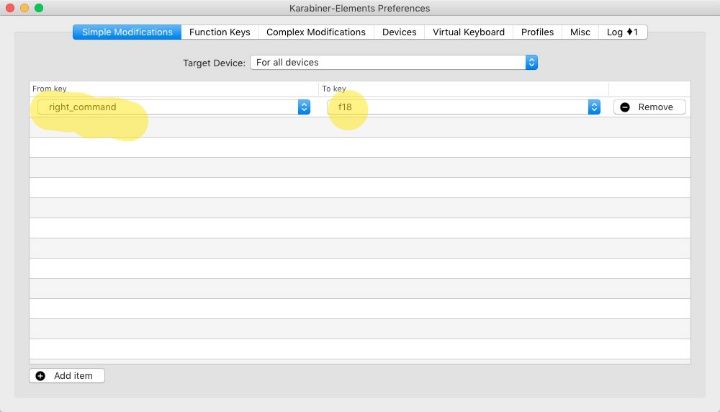Select the Simple Modifications tab

click(127, 32)
